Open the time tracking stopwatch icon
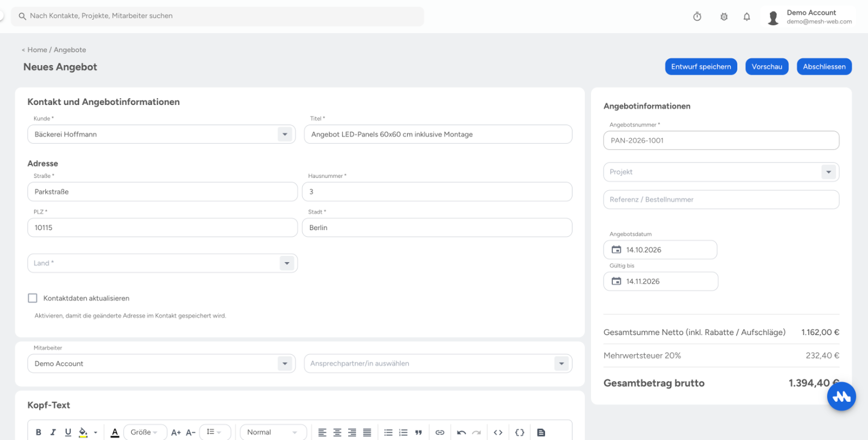This screenshot has width=868, height=440. point(697,17)
